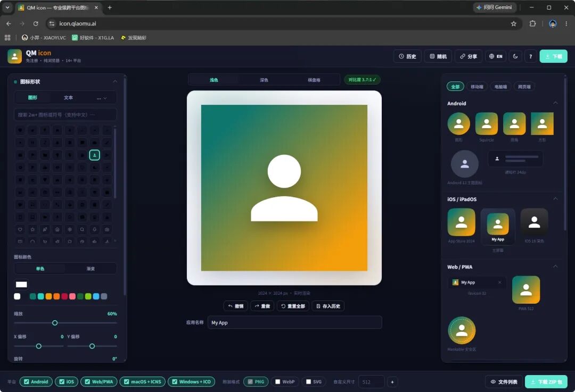Collapse the 图标形状 panel
The width and height of the screenshot is (575, 392).
[x=115, y=81]
